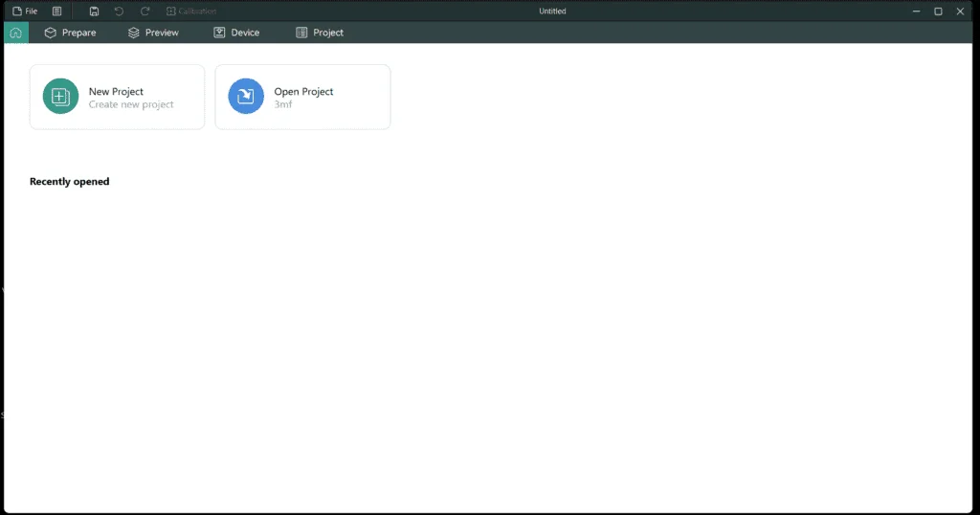Minimize the application window
980x515 pixels.
tap(916, 11)
